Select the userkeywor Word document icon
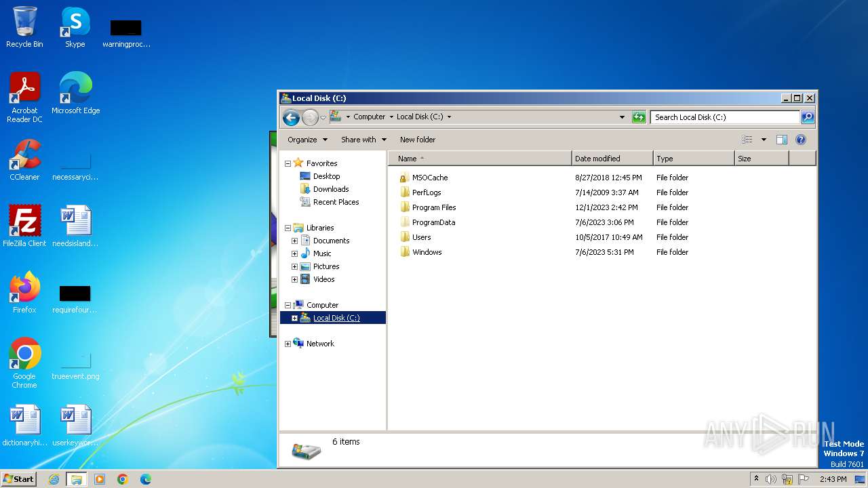Viewport: 868px width, 488px height. [75, 426]
